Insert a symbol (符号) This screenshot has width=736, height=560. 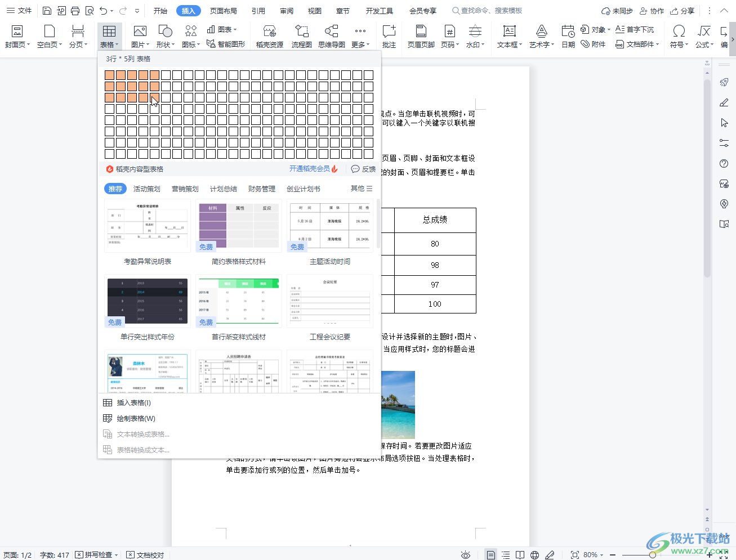[x=679, y=37]
